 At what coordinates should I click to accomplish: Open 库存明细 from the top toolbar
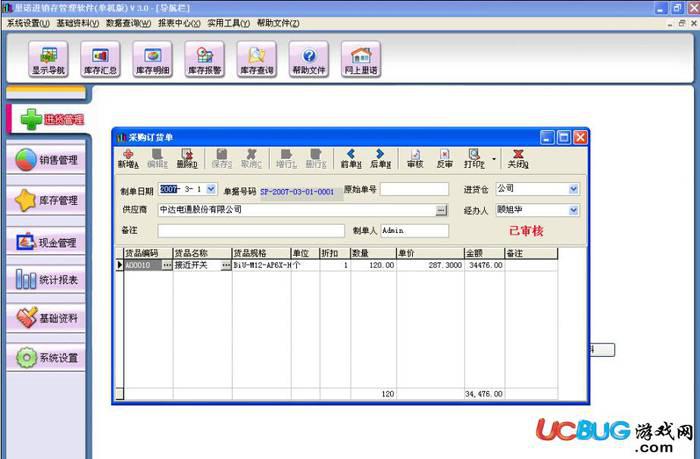coord(152,59)
